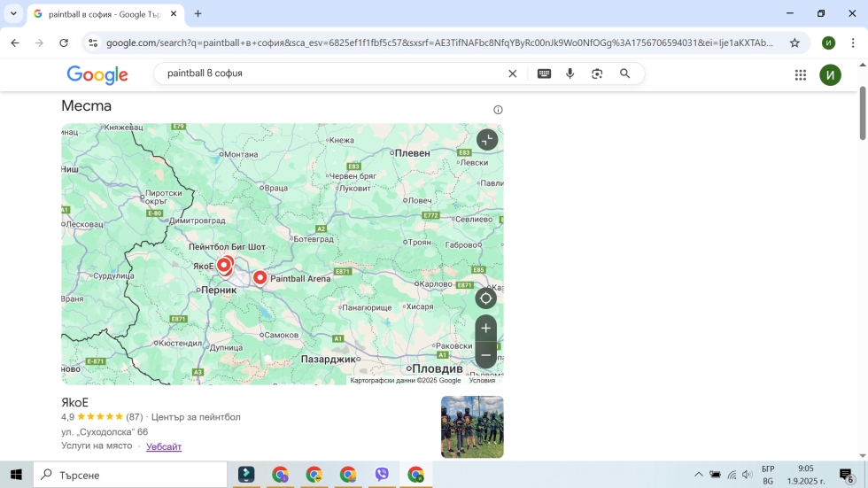Image resolution: width=868 pixels, height=488 pixels.
Task: Collapse map with the fullscreen toggle button
Action: pos(486,140)
